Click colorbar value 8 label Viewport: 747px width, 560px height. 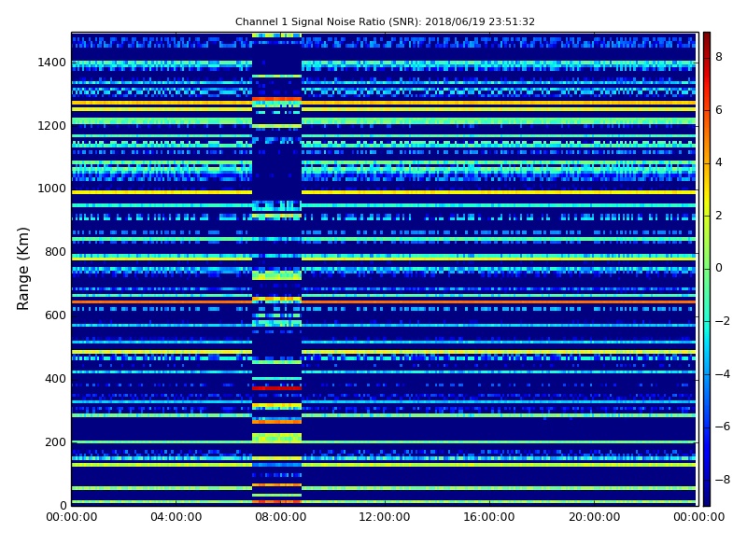point(719,57)
